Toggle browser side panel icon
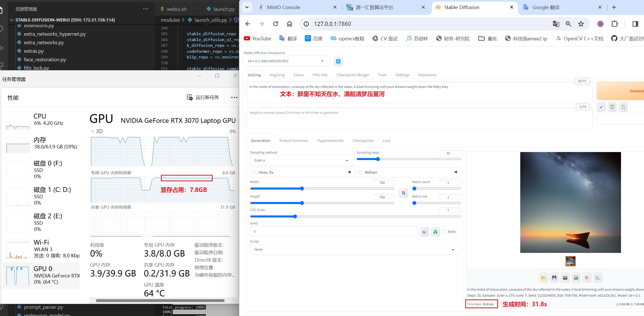Screen dimensions: 644x316 click(635, 24)
